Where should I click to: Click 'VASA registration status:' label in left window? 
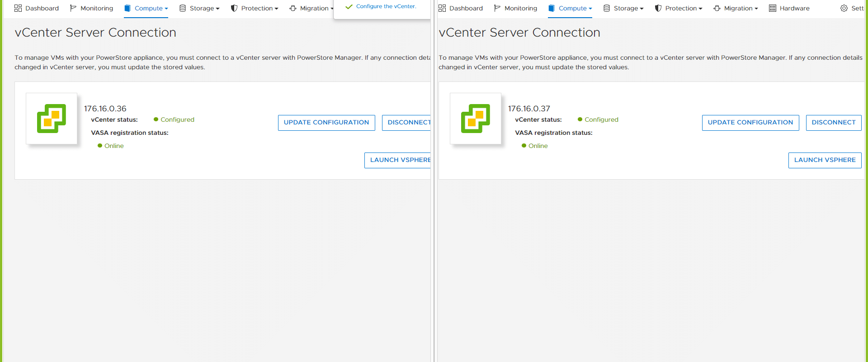[x=130, y=133]
